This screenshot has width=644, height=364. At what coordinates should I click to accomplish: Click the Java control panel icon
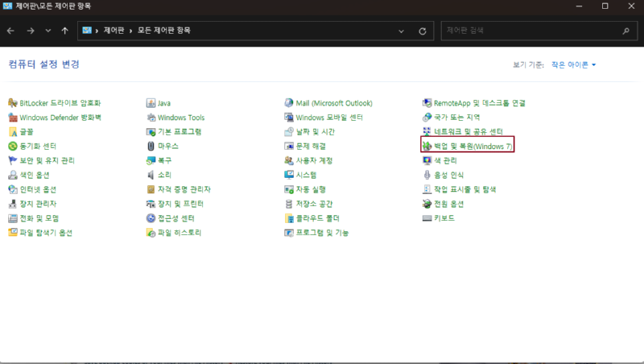pos(151,103)
